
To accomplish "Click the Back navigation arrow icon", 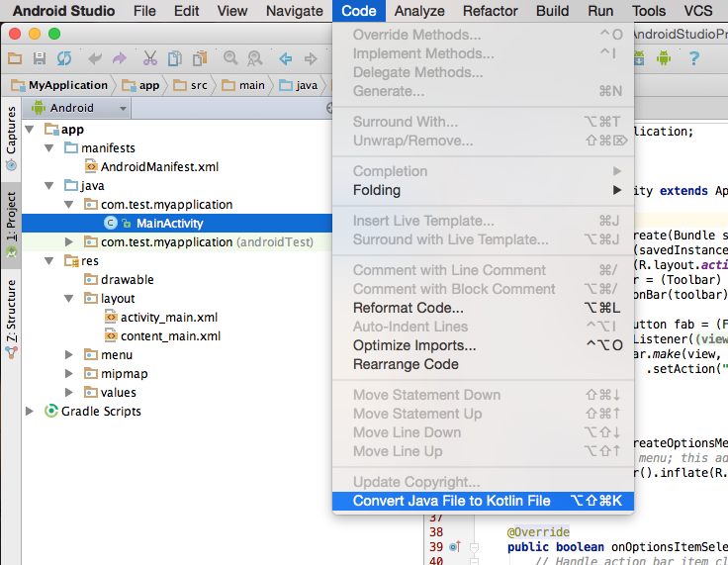I will (286, 58).
